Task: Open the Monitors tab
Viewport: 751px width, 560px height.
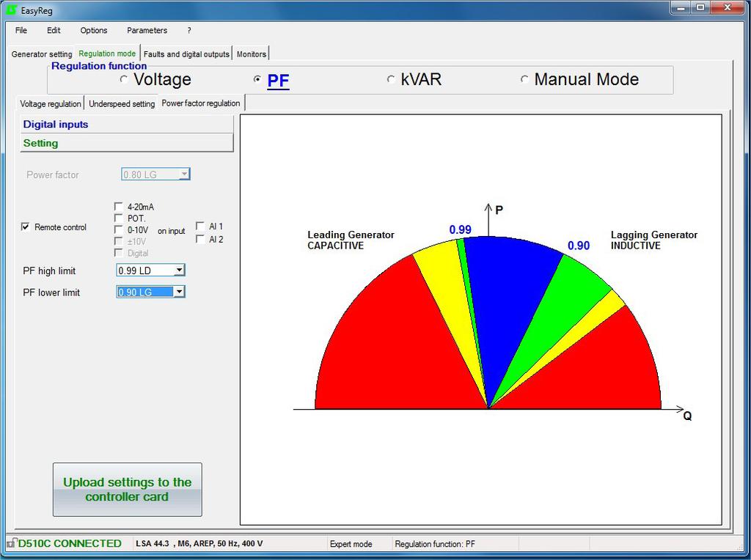Action: pos(252,54)
